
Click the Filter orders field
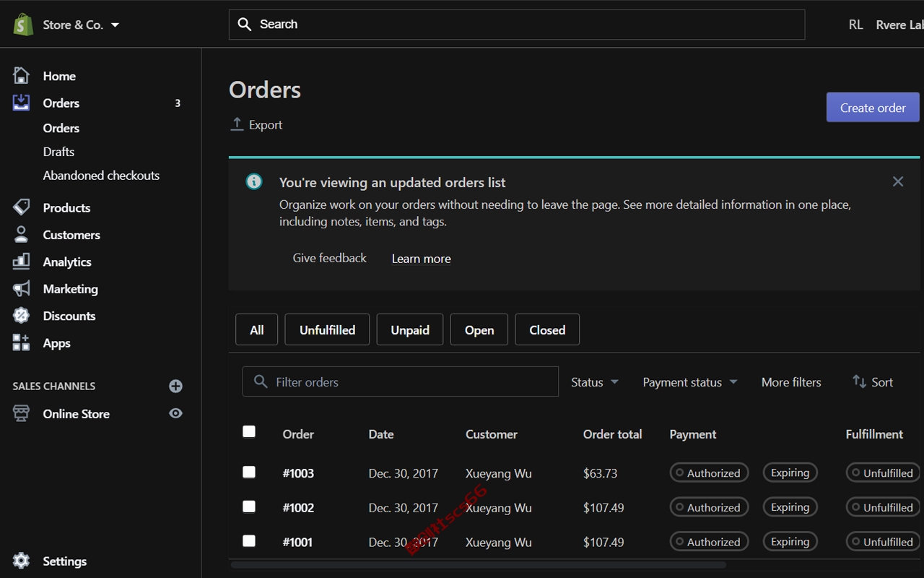click(x=401, y=381)
